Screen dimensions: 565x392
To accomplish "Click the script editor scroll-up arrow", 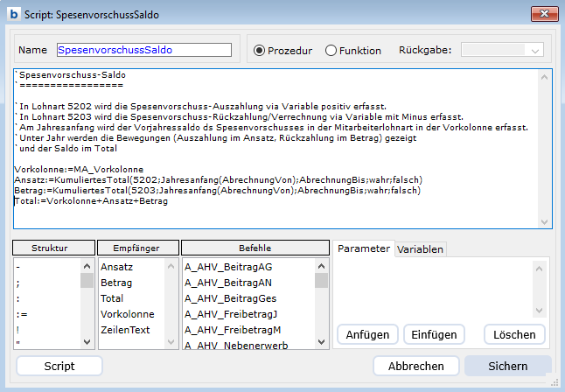I will [x=543, y=77].
